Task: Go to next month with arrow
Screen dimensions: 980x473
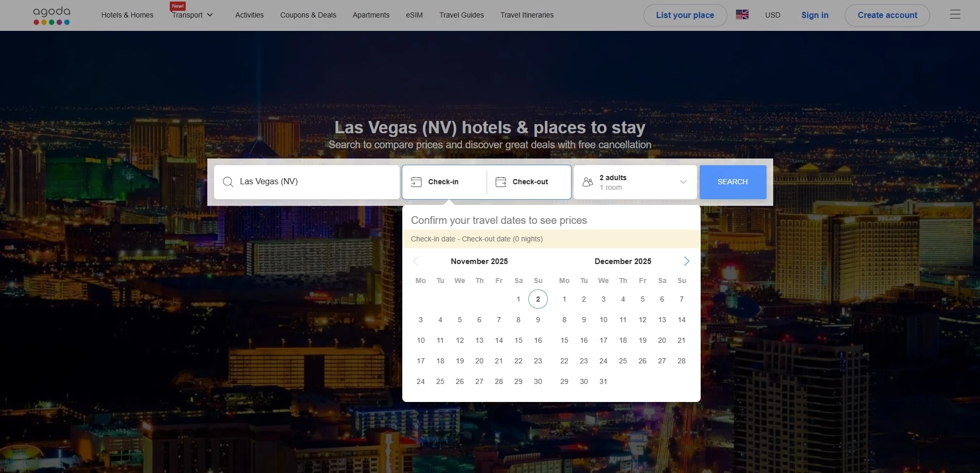Action: pos(686,261)
